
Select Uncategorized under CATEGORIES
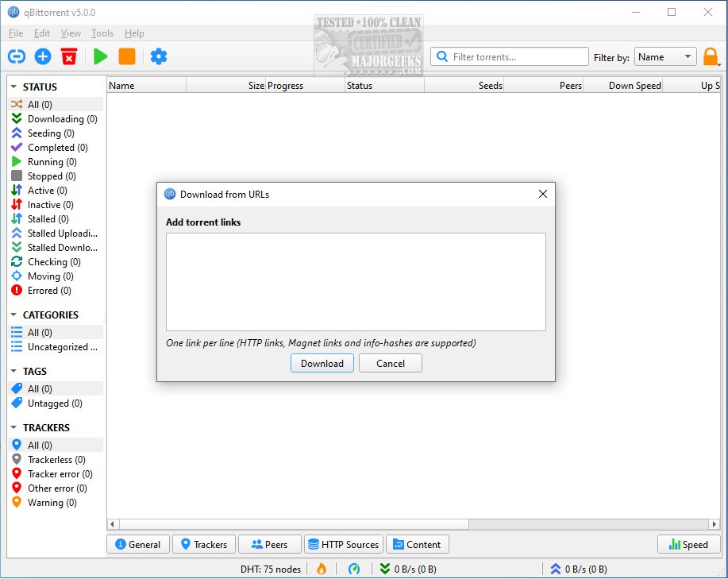pyautogui.click(x=56, y=347)
